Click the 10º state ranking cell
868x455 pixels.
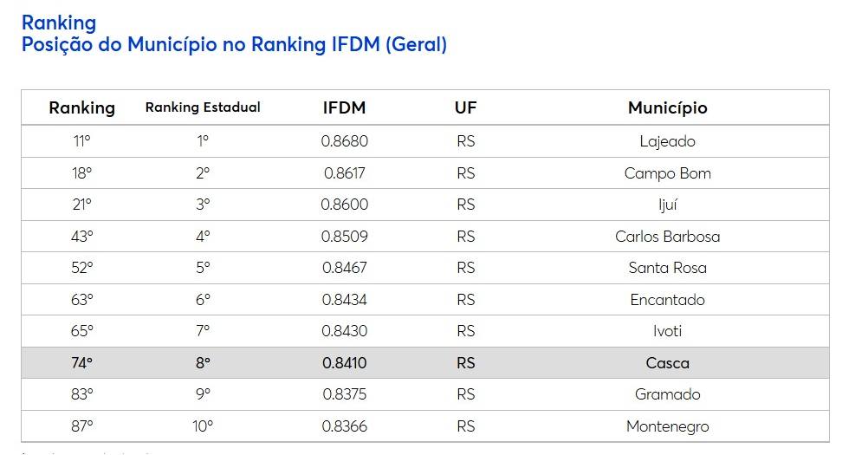click(x=203, y=426)
